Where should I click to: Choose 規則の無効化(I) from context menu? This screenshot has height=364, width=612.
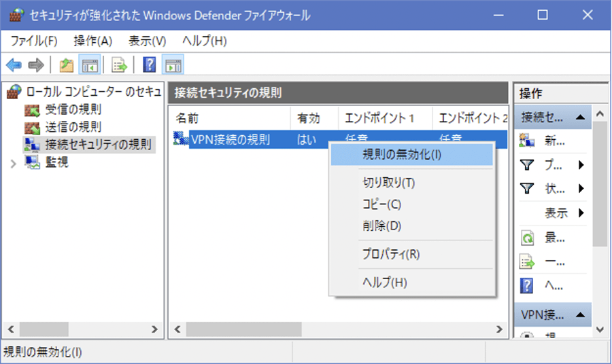(x=412, y=155)
